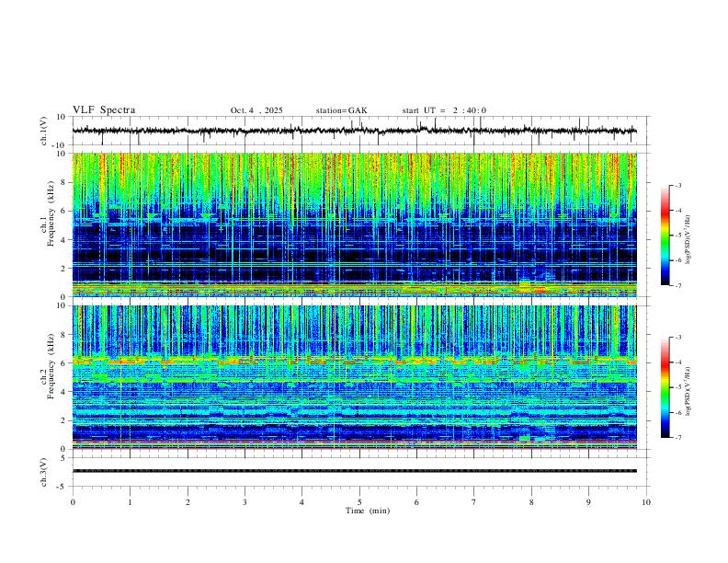Click the time axis tick label '5'
Image resolution: width=728 pixels, height=563 pixels.
pos(359,502)
